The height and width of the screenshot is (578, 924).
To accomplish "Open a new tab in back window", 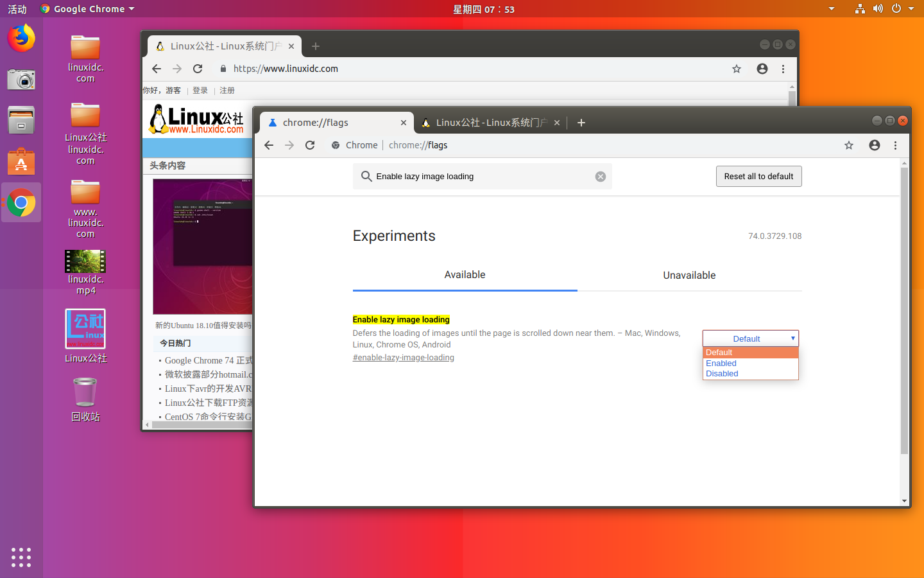I will (316, 46).
